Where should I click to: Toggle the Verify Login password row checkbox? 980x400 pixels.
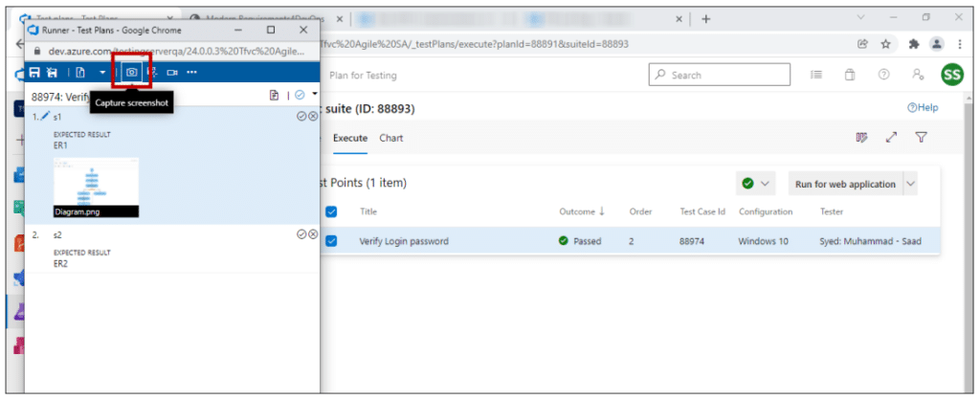click(331, 240)
